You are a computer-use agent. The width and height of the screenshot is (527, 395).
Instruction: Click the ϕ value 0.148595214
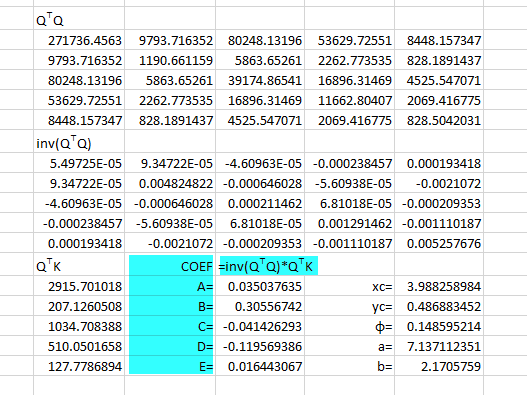439,326
